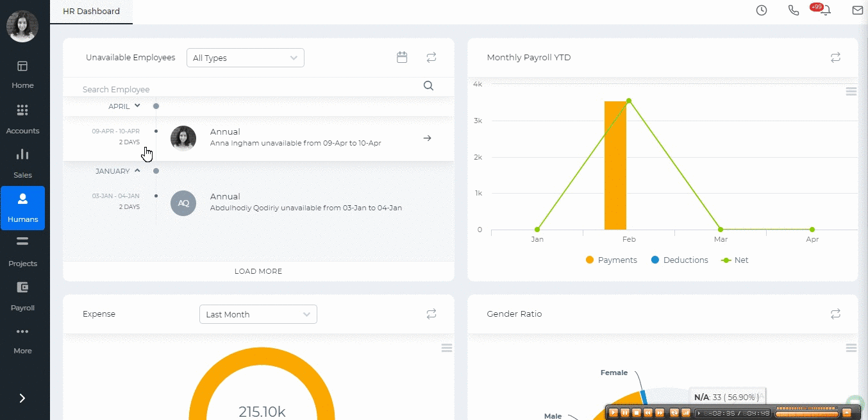Click the Pause button on media player bar
The image size is (868, 420).
tap(625, 412)
